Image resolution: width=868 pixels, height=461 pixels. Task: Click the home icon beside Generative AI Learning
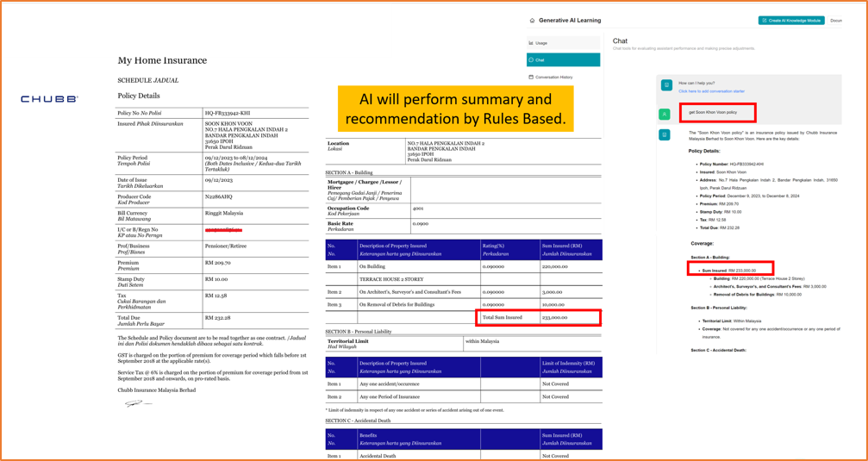pyautogui.click(x=532, y=20)
